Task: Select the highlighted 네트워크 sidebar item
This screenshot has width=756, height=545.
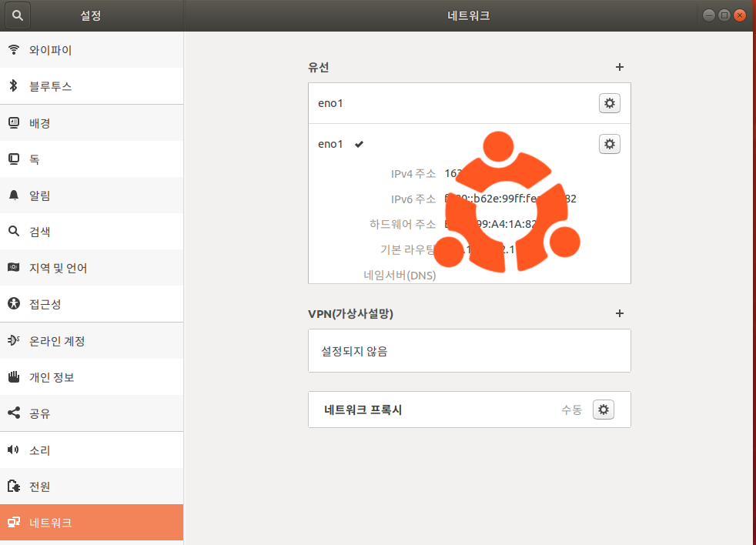Action: (92, 523)
